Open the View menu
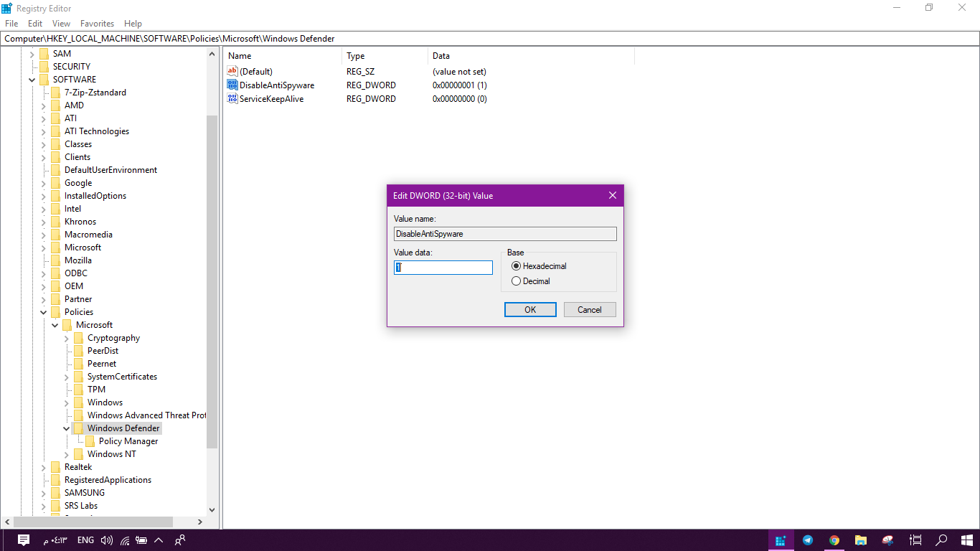This screenshot has width=980, height=551. (x=62, y=24)
